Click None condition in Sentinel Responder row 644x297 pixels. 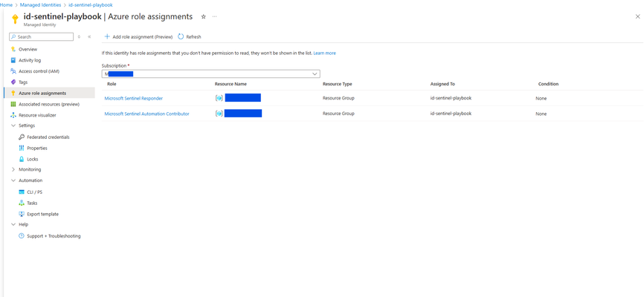[x=541, y=99]
